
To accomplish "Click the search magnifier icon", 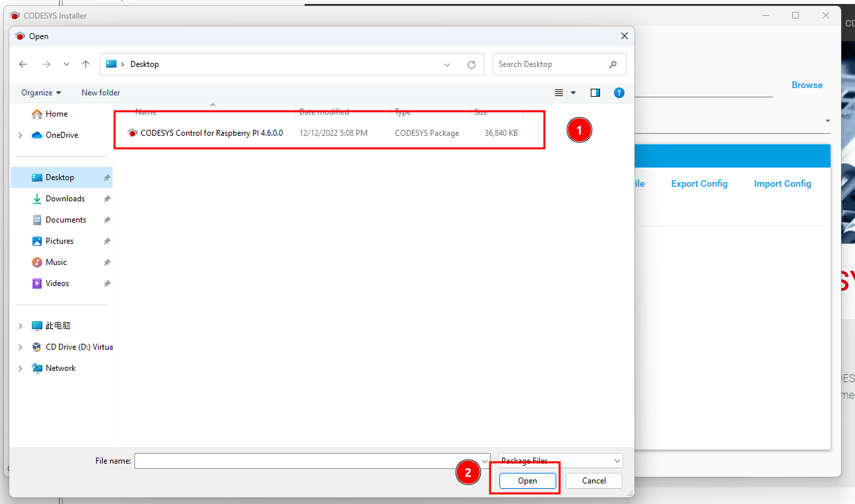I will point(613,64).
